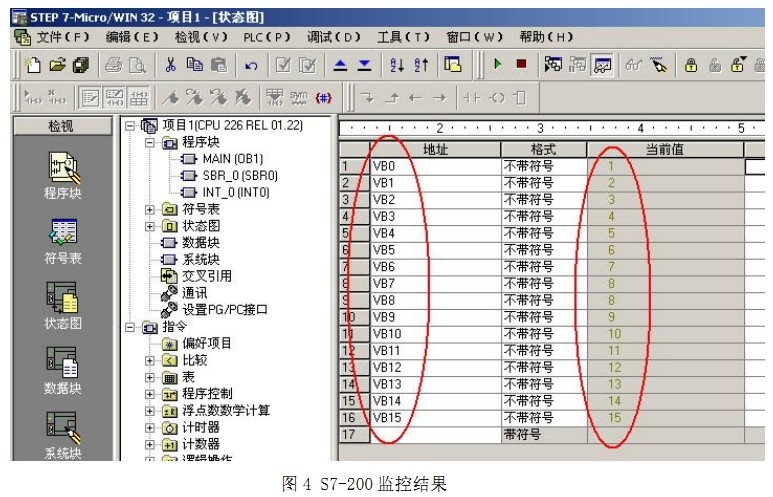Select 通讯 in project tree
The width and height of the screenshot is (773, 497).
click(x=194, y=293)
